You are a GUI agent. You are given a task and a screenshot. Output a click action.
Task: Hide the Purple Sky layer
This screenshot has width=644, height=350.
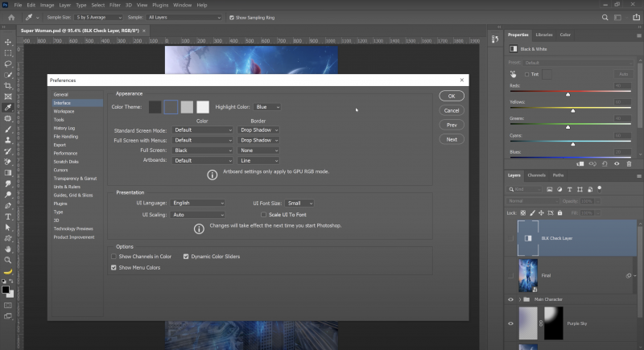(x=510, y=323)
